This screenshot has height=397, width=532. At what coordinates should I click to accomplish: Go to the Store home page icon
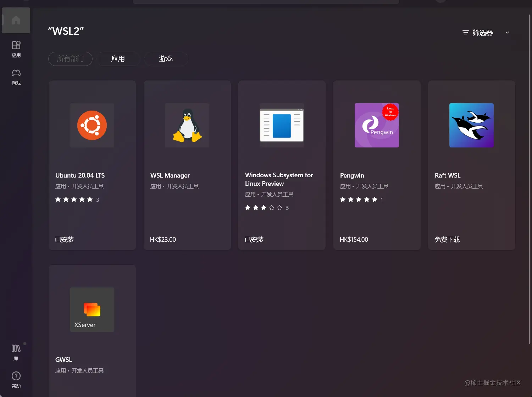tap(16, 20)
